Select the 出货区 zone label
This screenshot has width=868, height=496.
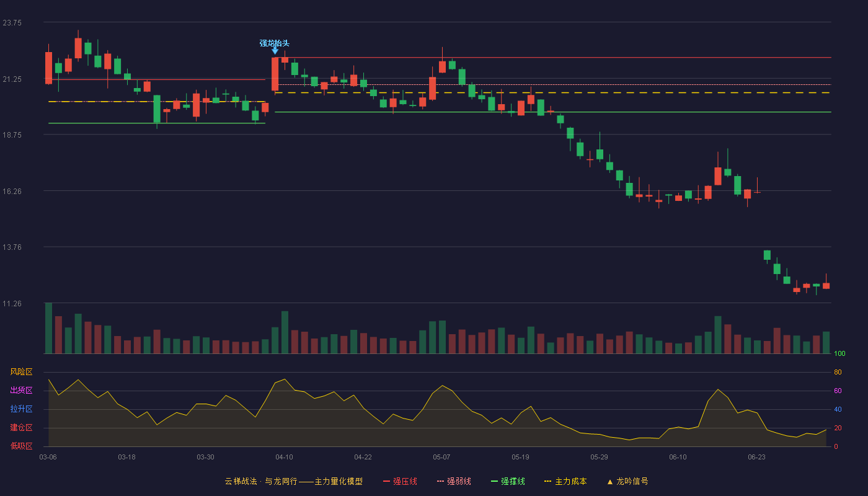pyautogui.click(x=21, y=391)
